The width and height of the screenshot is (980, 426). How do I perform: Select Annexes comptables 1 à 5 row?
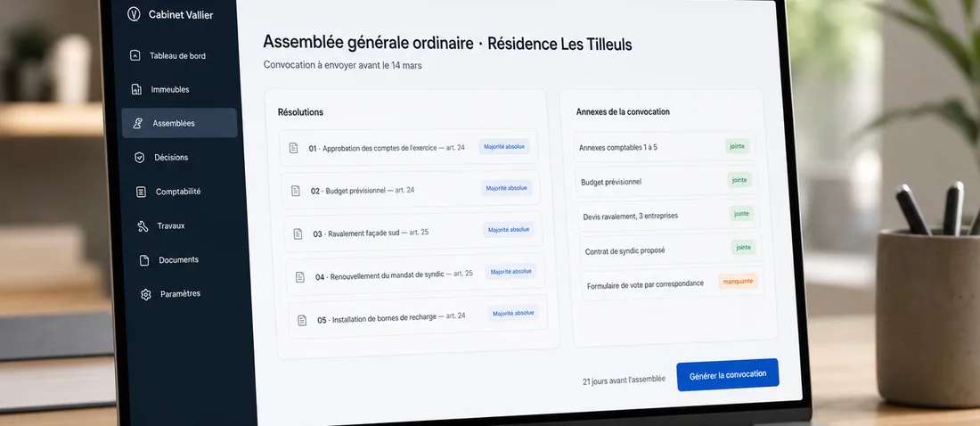pyautogui.click(x=665, y=147)
